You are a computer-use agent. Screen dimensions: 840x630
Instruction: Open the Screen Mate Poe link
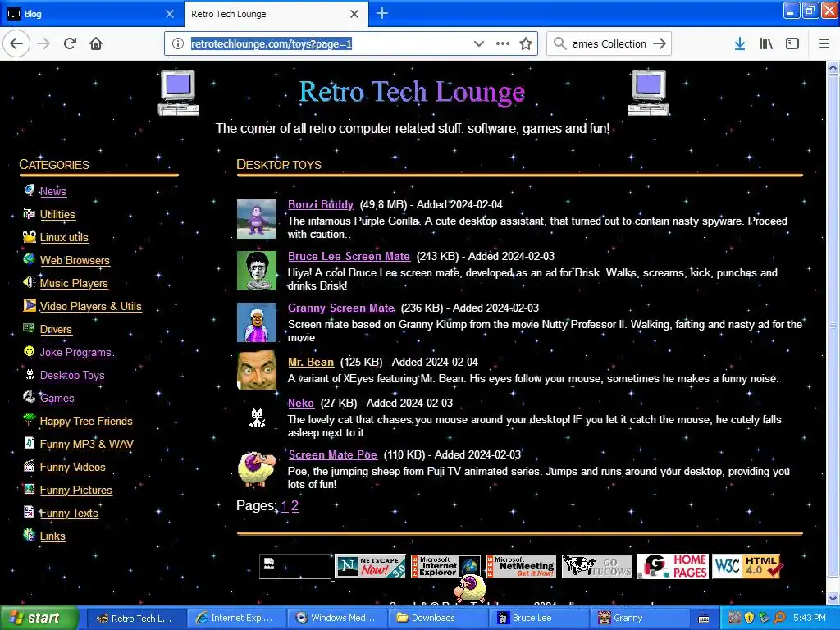[333, 454]
